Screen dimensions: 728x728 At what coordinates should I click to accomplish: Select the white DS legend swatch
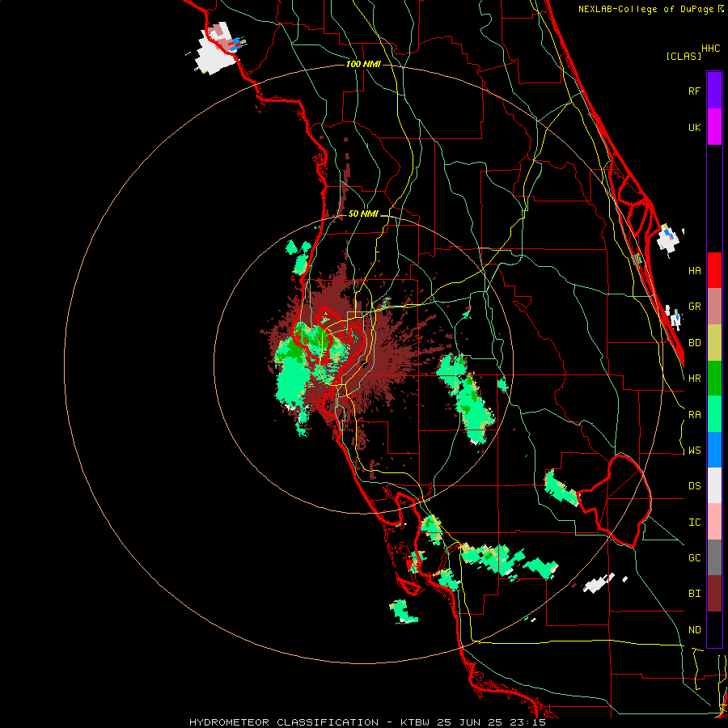[x=714, y=485]
